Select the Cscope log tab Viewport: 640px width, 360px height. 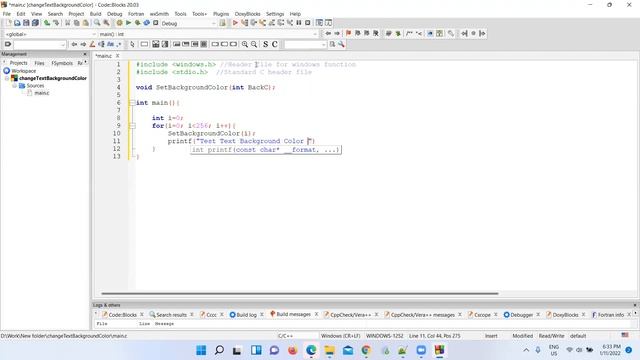tap(479, 315)
